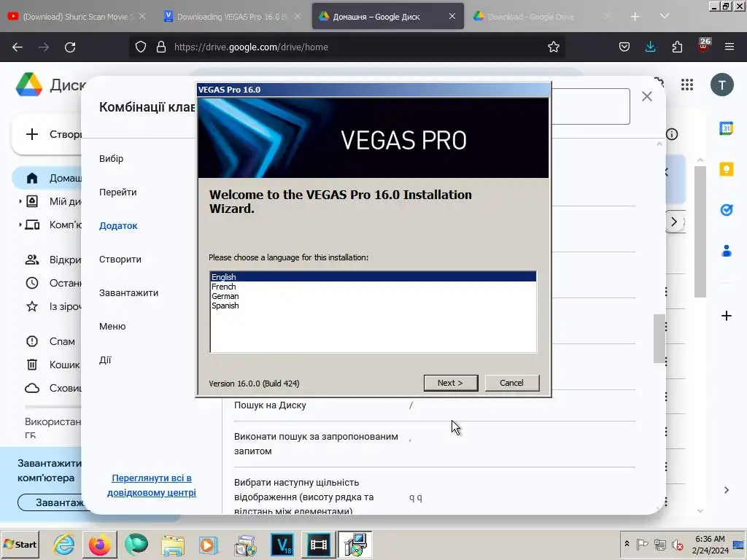This screenshot has width=747, height=560.
Task: Hide side panel chevron at bottom right
Action: 726,490
